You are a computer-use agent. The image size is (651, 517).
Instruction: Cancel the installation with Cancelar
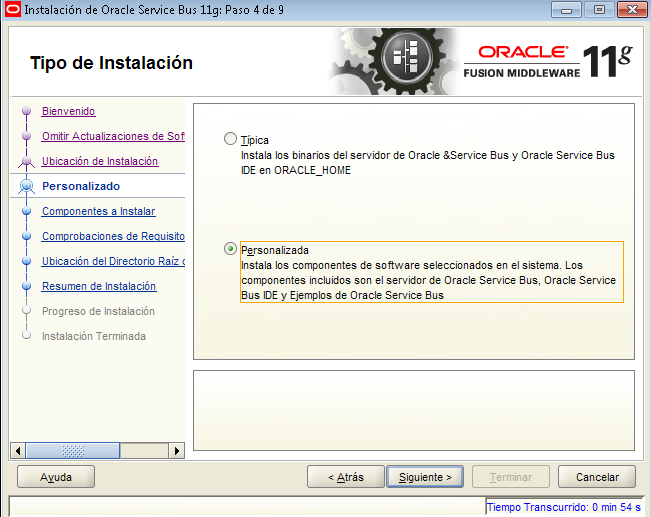[x=597, y=477]
